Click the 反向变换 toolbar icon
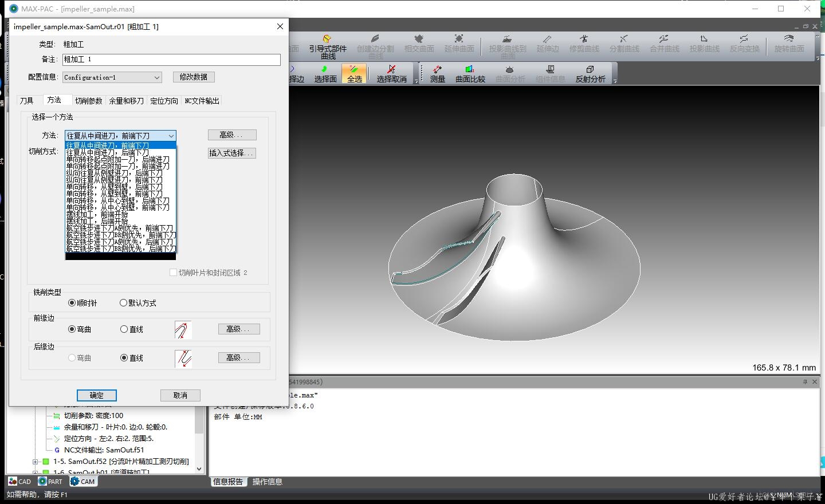The image size is (825, 504). [x=744, y=44]
